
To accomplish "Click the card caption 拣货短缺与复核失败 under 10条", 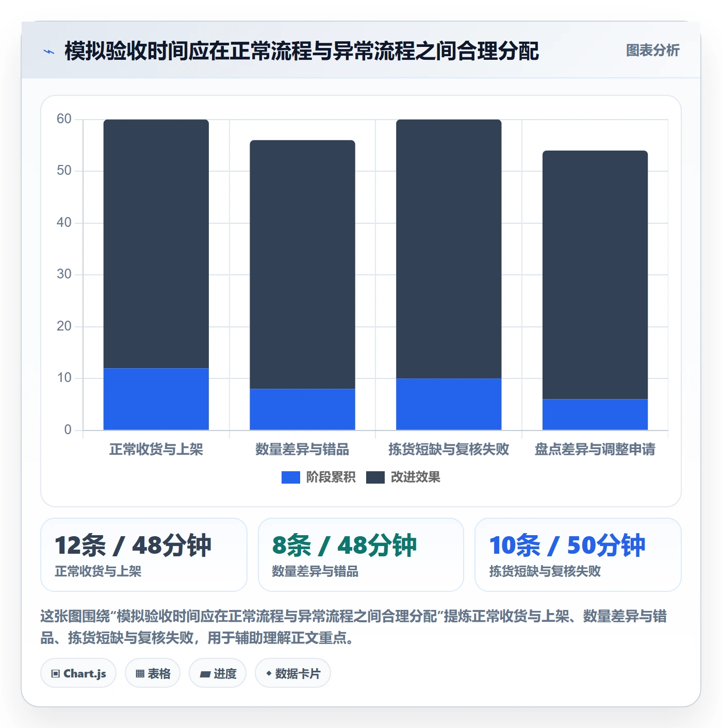I will 545,571.
